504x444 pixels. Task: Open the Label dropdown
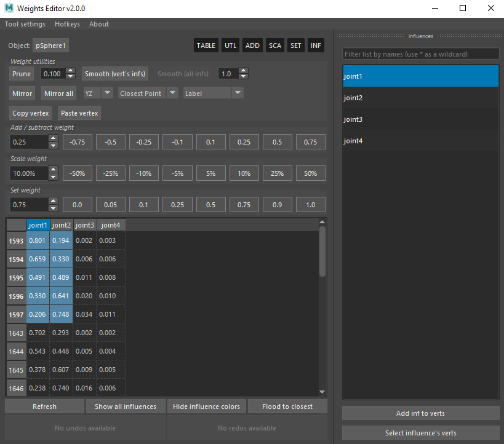213,93
